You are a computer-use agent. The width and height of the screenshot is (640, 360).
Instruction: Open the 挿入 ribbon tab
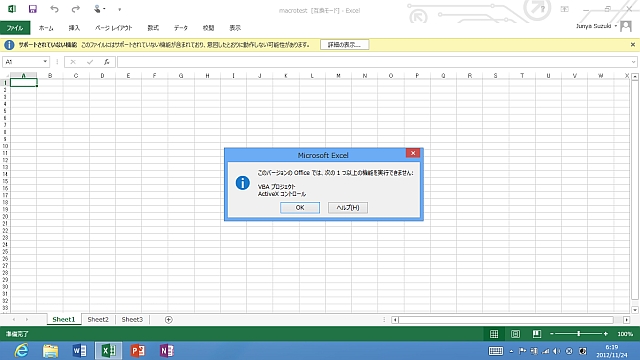click(74, 28)
